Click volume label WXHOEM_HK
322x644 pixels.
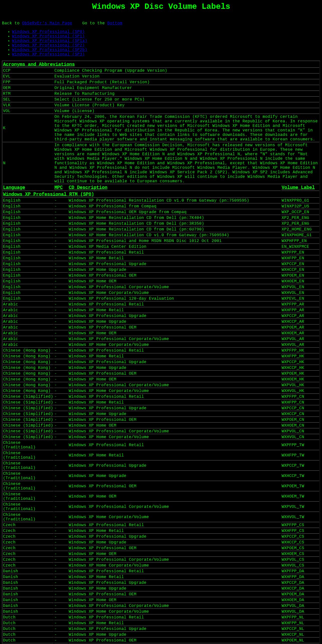click(293, 379)
